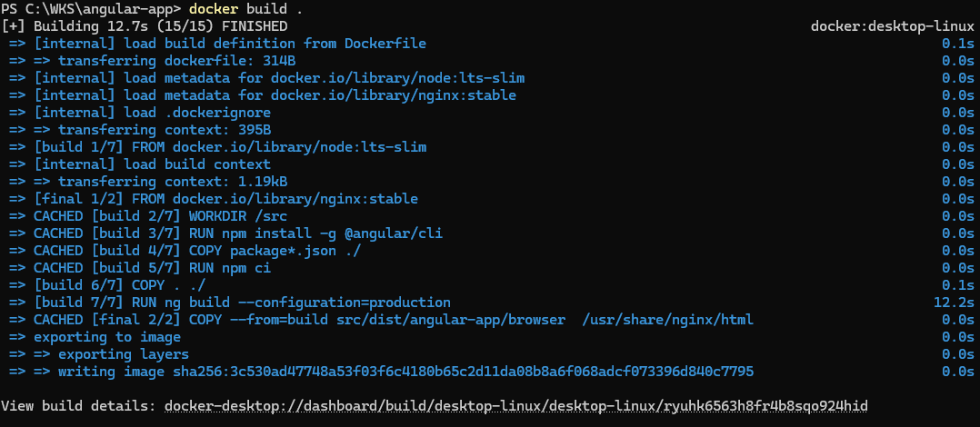Click the nginx:stable metadata line

[x=263, y=96]
